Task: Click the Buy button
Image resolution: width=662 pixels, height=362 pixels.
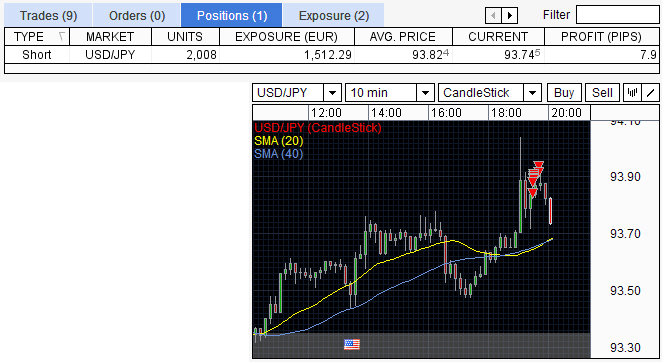Action: [564, 93]
